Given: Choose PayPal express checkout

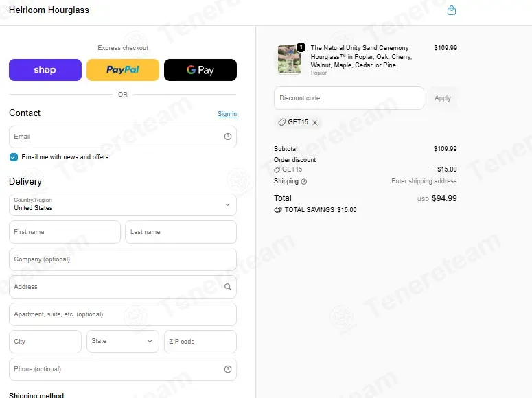Looking at the screenshot, I should click(123, 70).
